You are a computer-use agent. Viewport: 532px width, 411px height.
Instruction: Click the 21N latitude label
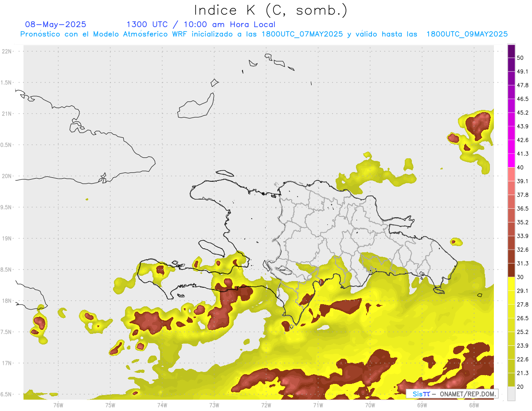coord(7,114)
